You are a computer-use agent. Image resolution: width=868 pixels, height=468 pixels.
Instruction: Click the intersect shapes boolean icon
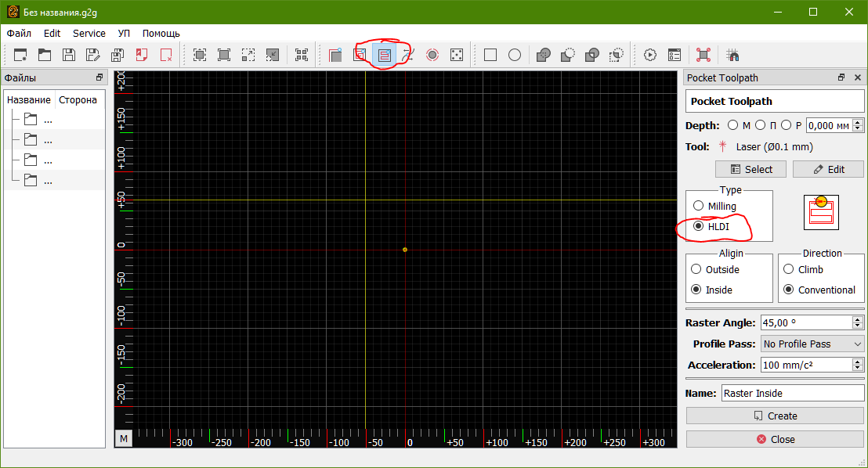point(592,55)
